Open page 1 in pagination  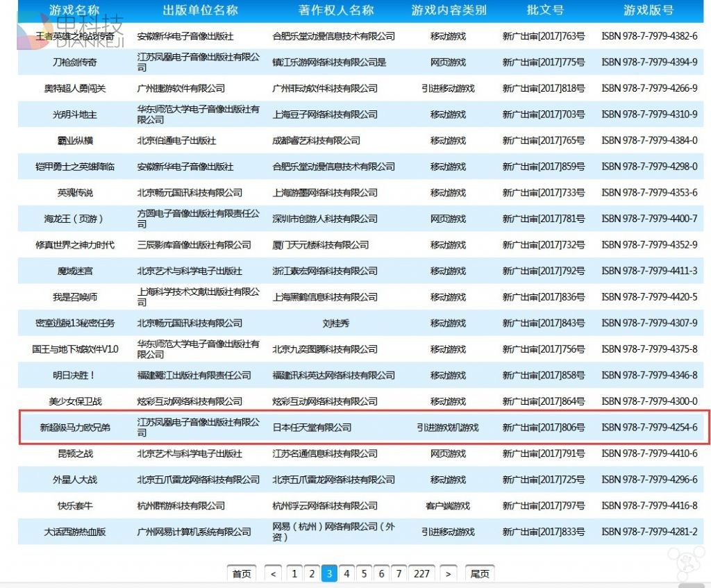(294, 573)
